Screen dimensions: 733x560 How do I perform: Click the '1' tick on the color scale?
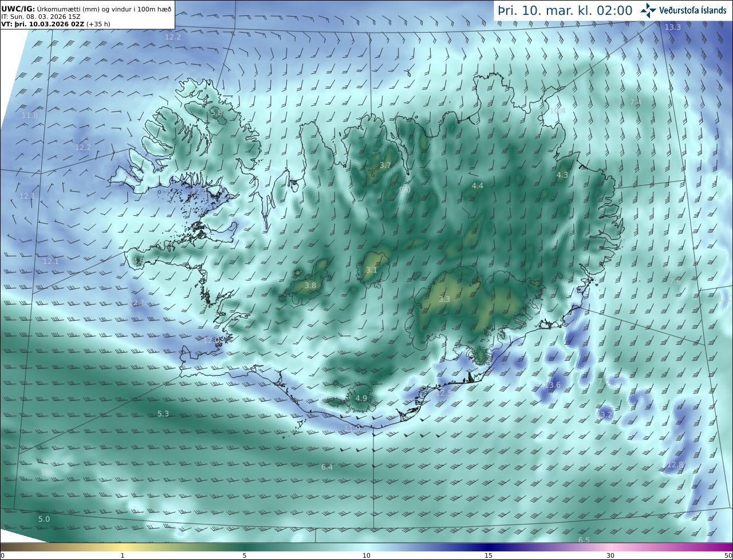click(123, 555)
